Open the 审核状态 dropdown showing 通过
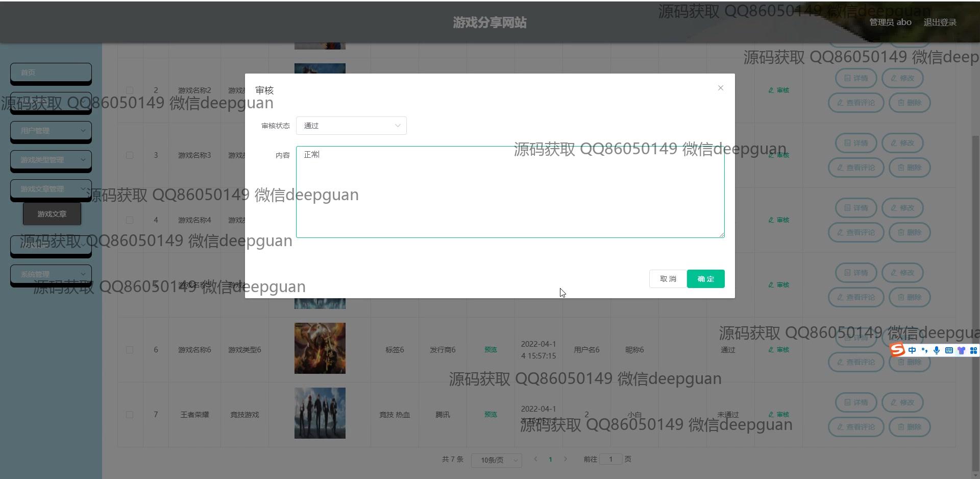The image size is (980, 479). click(x=351, y=126)
